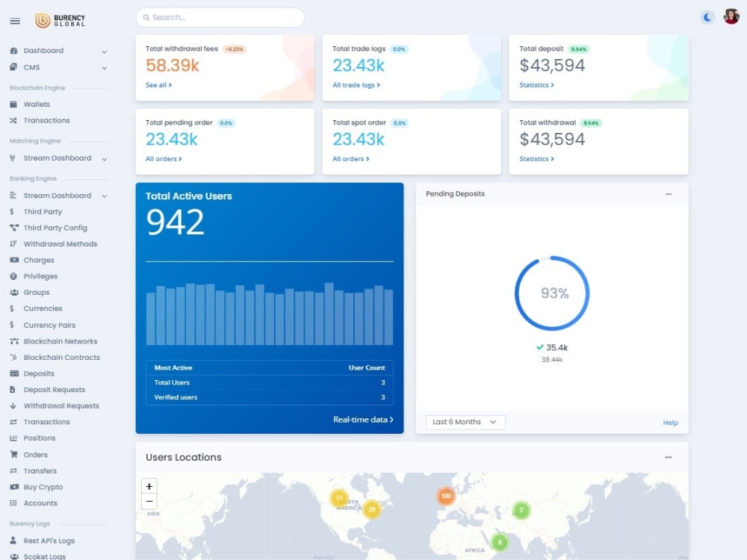This screenshot has height=560, width=747.
Task: Click the Orders cart icon
Action: 13,455
